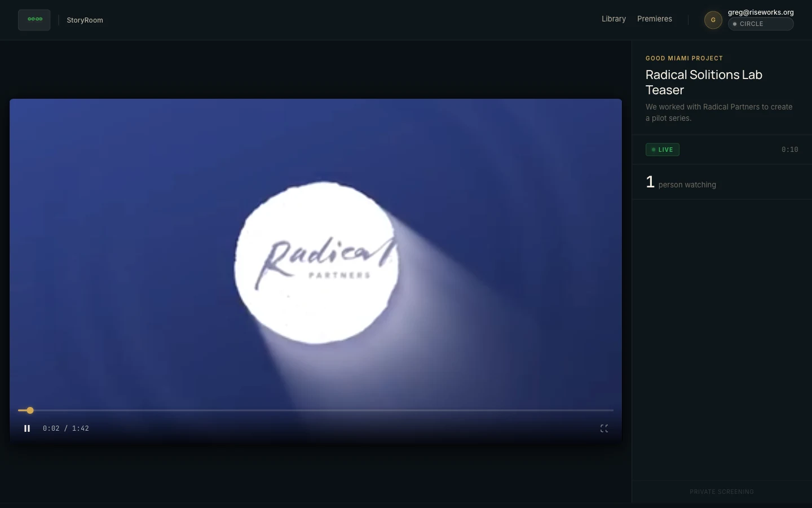Enter fullscreen with the fullscreen icon
The height and width of the screenshot is (508, 812).
[x=604, y=428]
